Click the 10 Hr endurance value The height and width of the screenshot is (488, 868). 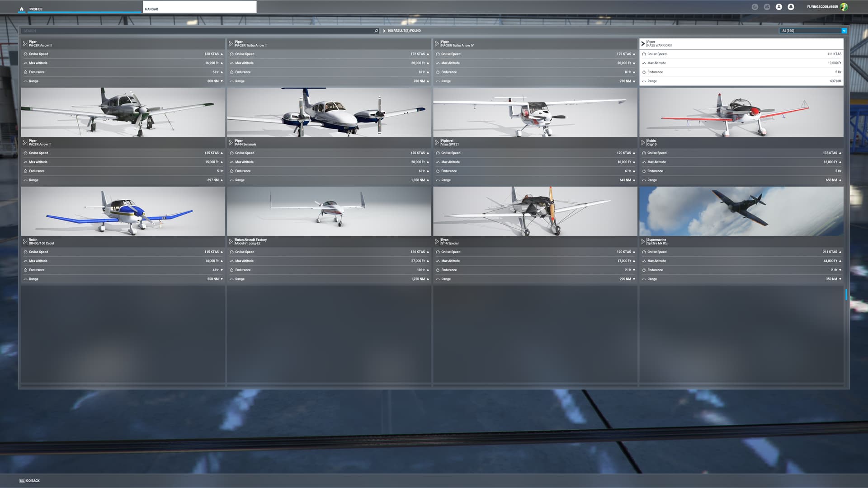tap(420, 270)
